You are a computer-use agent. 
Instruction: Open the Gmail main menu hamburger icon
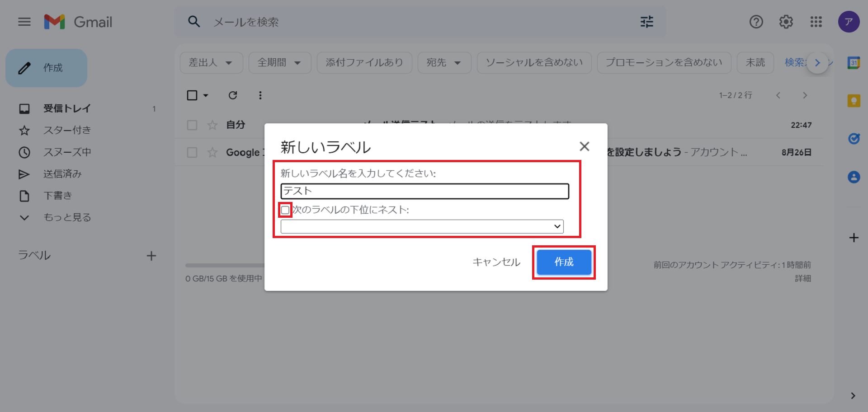(24, 22)
